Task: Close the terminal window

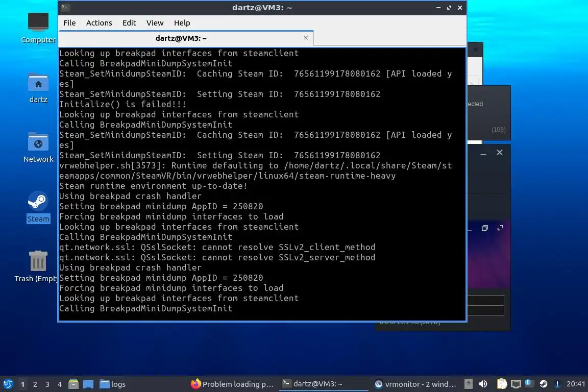Action: 460,8
